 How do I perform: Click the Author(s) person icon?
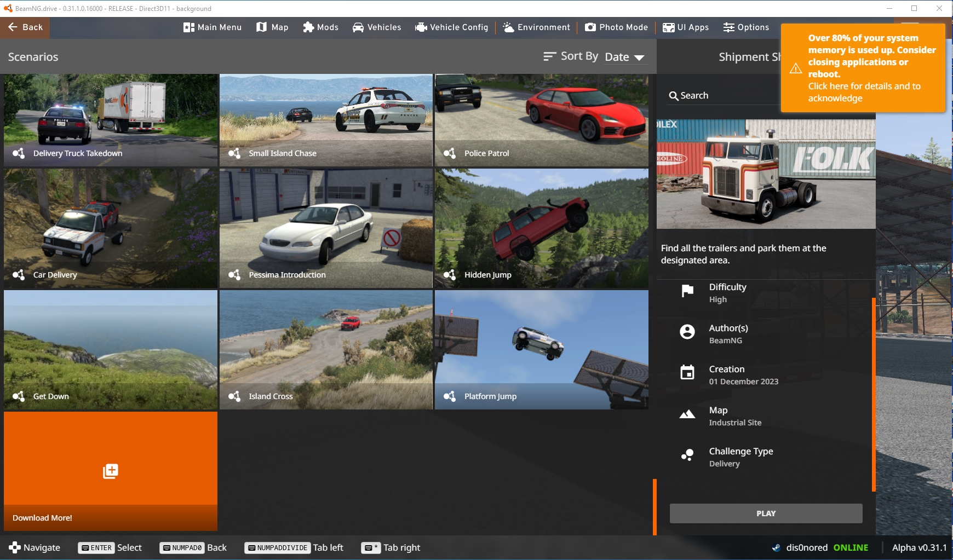click(x=687, y=332)
